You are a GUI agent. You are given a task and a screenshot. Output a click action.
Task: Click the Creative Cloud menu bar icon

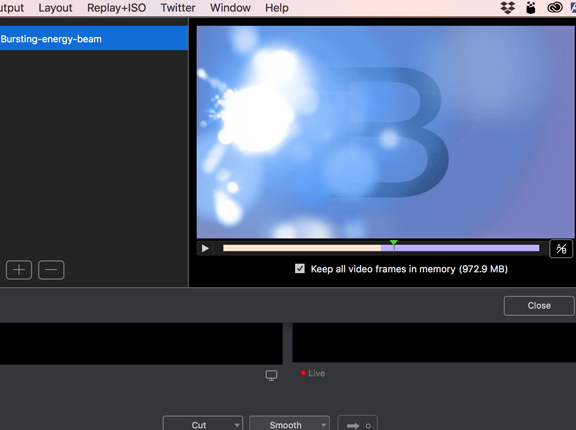coord(555,7)
